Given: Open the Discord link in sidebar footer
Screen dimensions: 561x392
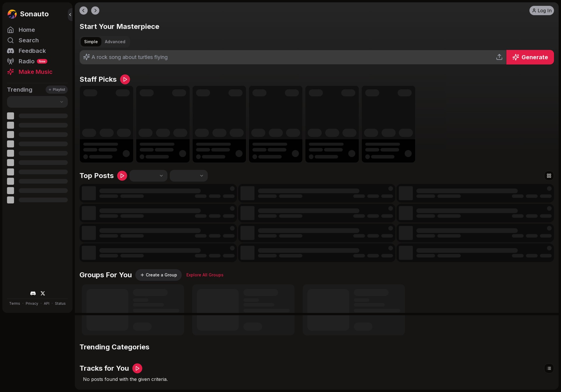Looking at the screenshot, I should (x=33, y=293).
